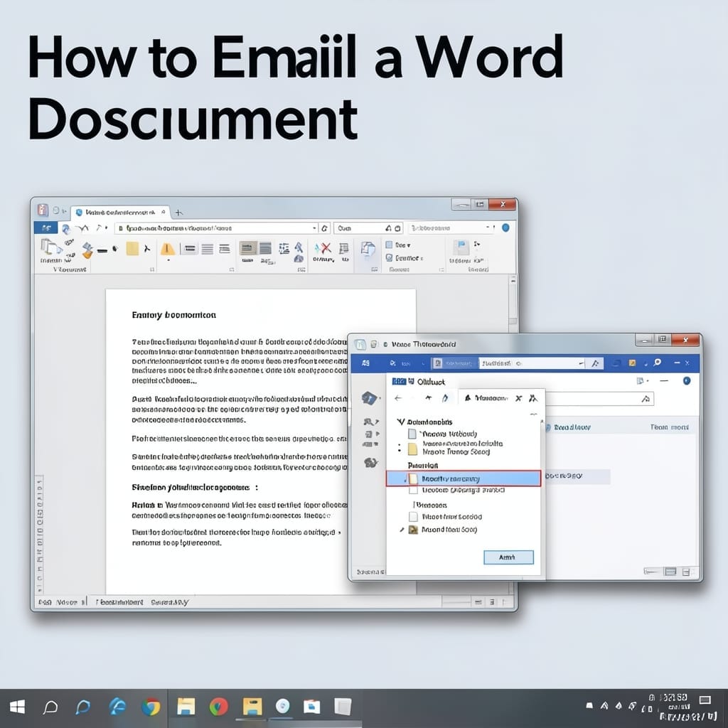Viewport: 728px width, 728px height.
Task: Click the bottom round icon in Outlook sidebar
Action: tap(370, 462)
